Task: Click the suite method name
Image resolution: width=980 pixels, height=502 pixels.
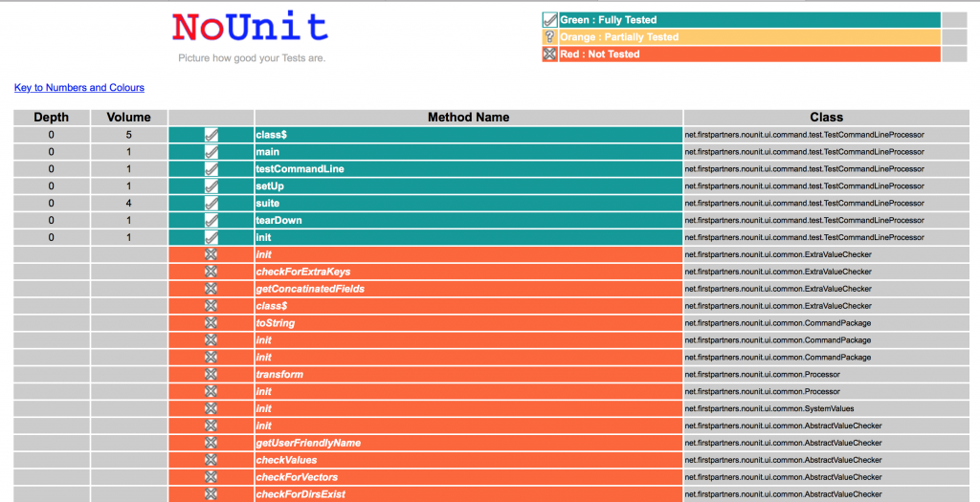Action: tap(268, 204)
